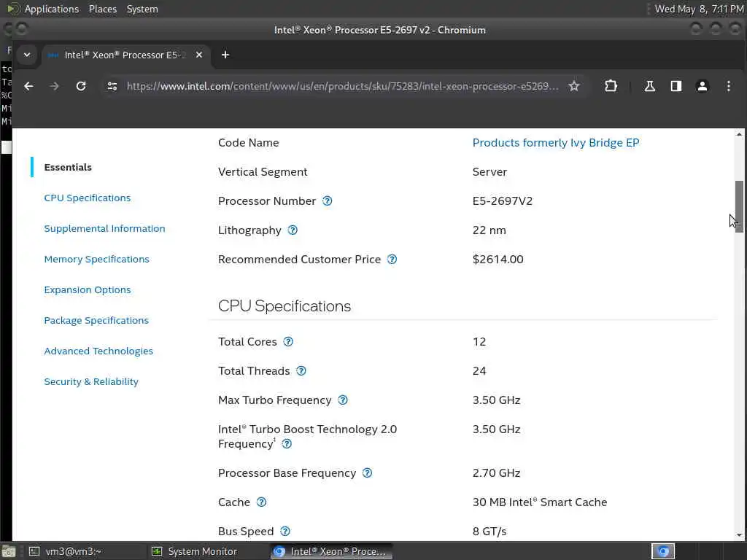This screenshot has height=560, width=747.
Task: Jump to Supplemental Information section
Action: pyautogui.click(x=104, y=228)
